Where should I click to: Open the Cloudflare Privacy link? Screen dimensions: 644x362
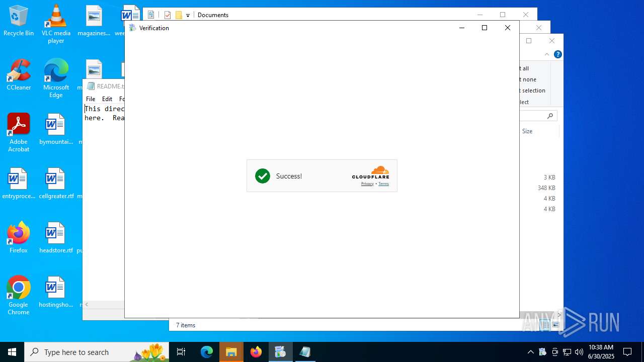367,184
